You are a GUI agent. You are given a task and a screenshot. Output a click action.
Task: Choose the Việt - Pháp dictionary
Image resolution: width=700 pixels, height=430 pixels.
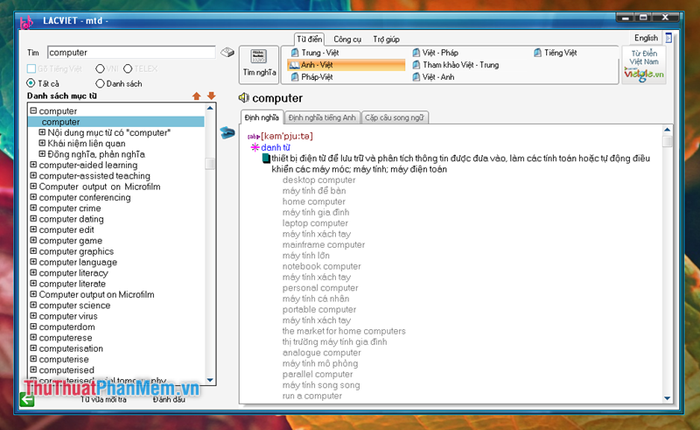tap(441, 51)
